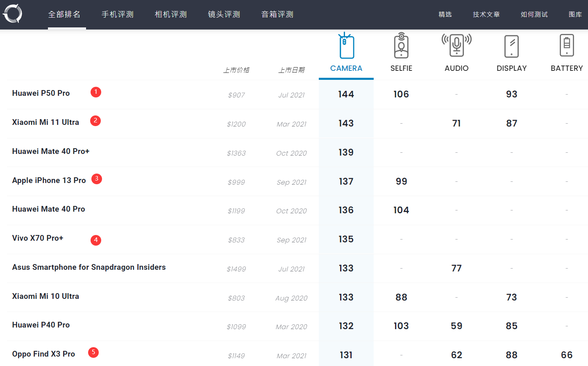This screenshot has height=366, width=588.
Task: Click launch date Aug 2020 for Xiaomi Mi 10 Ultra
Action: (x=291, y=298)
